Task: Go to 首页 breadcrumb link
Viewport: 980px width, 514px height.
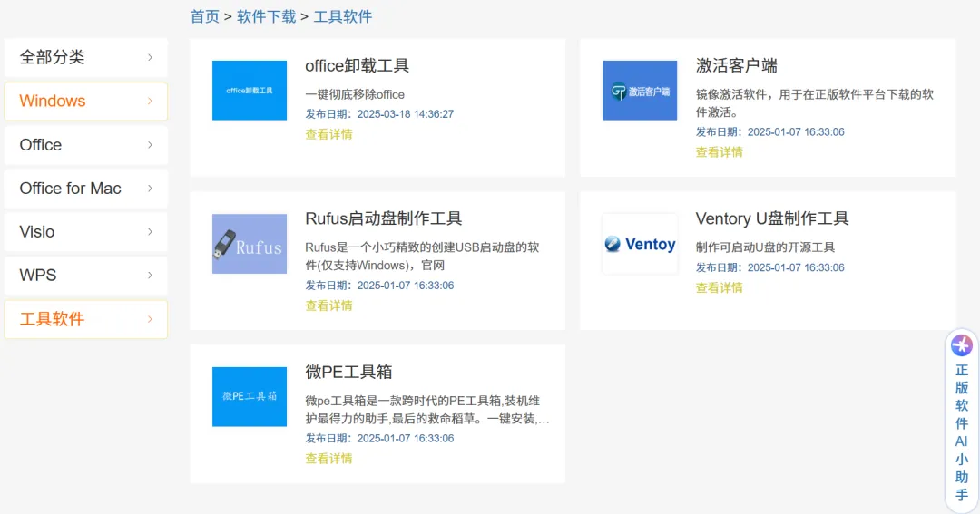Action: (x=205, y=17)
